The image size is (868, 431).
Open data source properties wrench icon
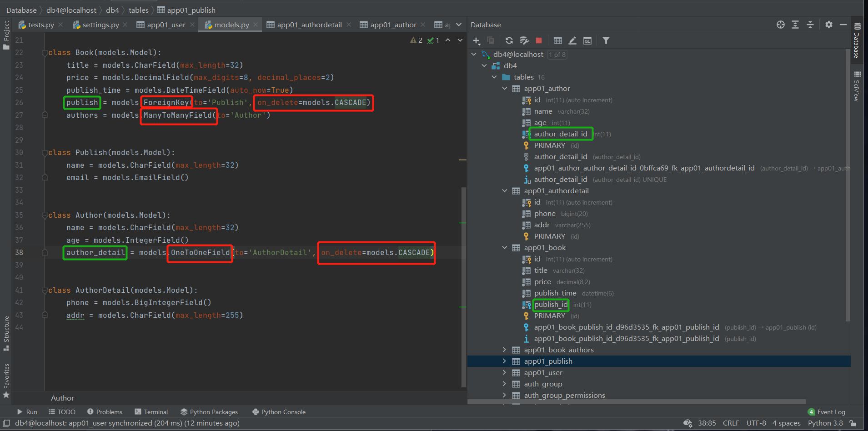click(524, 40)
